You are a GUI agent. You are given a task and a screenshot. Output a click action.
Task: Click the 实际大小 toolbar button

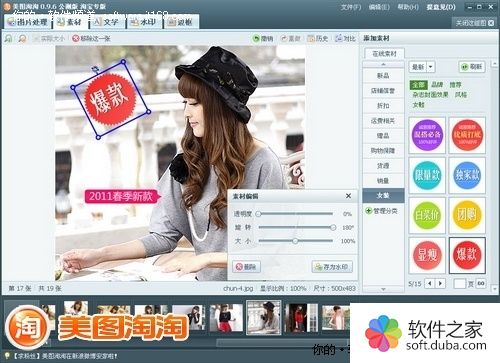(x=49, y=39)
